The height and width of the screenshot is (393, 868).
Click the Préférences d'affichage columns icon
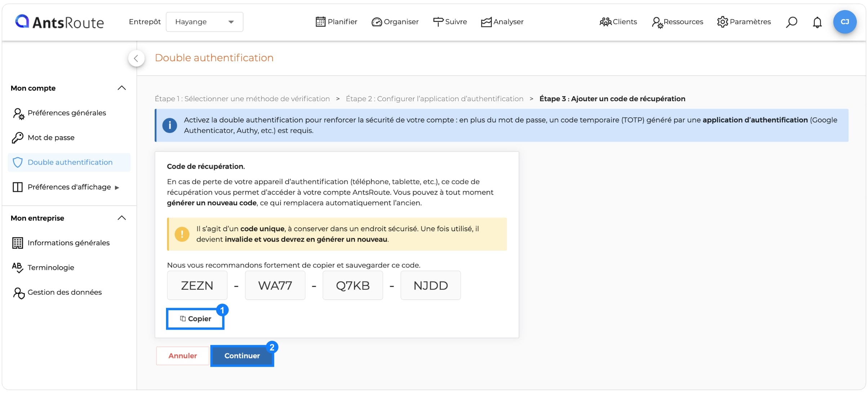[x=18, y=187]
